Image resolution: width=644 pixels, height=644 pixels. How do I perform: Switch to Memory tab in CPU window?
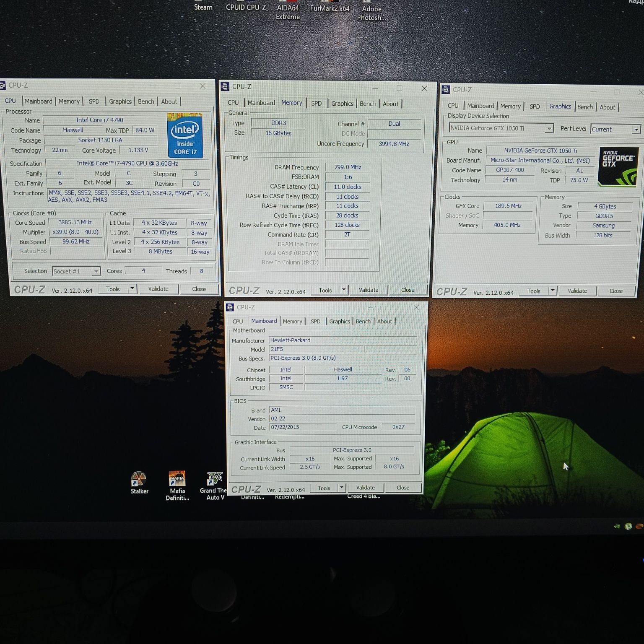[x=69, y=101]
